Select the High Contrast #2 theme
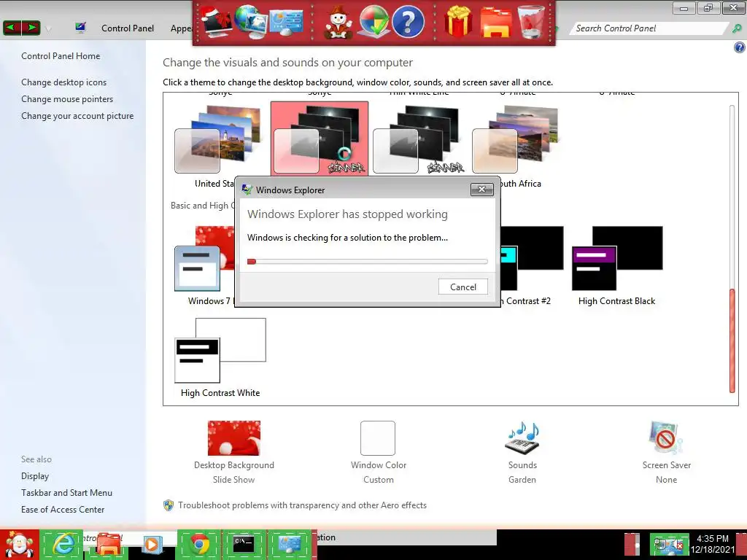Screen dimensions: 747x560 (533, 265)
